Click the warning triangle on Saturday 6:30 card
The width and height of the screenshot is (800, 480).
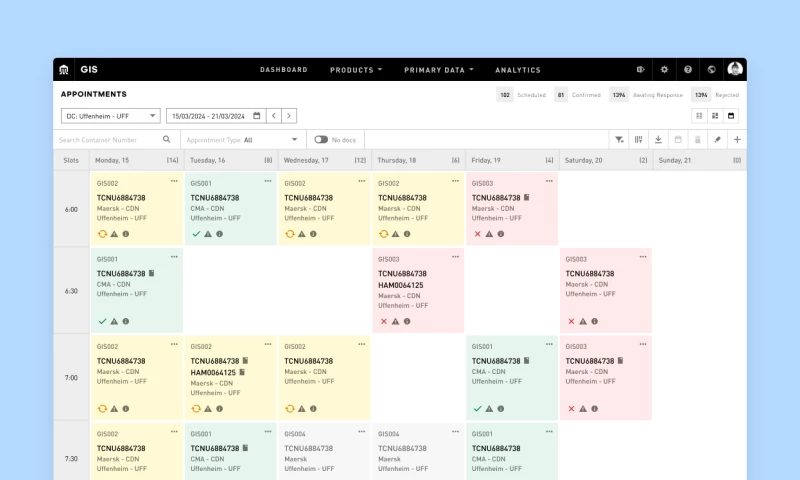point(583,321)
